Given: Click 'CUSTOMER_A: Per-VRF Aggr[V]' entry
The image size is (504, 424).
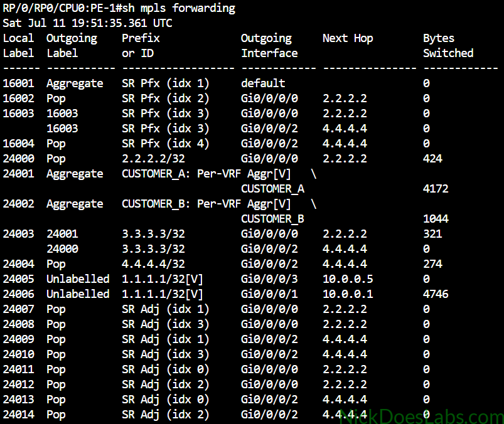Looking at the screenshot, I should click(x=206, y=174).
